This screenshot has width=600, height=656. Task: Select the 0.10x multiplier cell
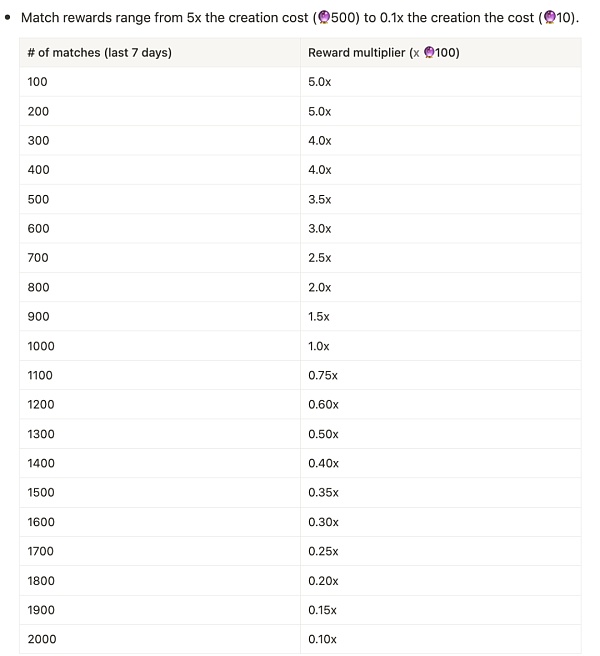(x=323, y=639)
